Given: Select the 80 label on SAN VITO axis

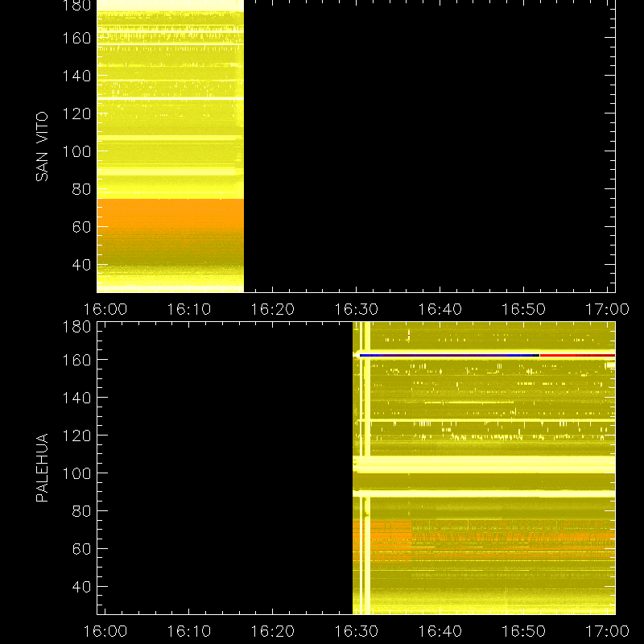Looking at the screenshot, I should [81, 189].
